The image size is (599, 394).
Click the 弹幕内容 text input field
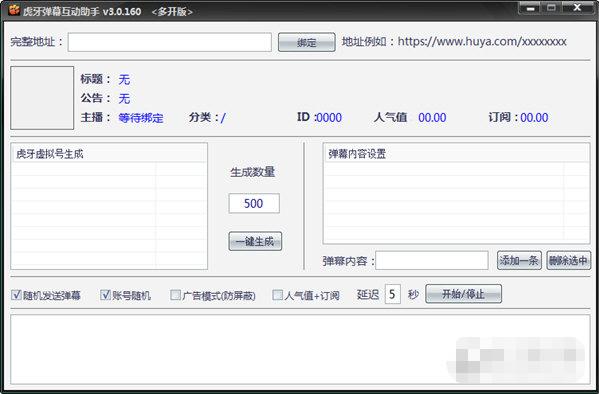click(x=432, y=261)
